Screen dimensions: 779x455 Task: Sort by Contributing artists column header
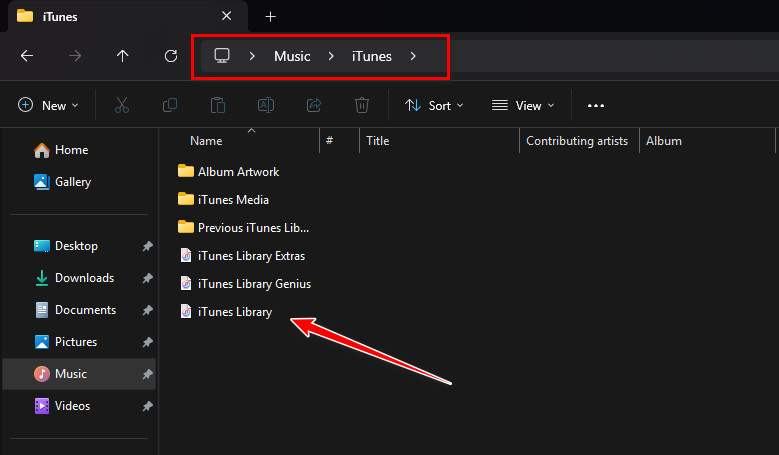tap(577, 141)
